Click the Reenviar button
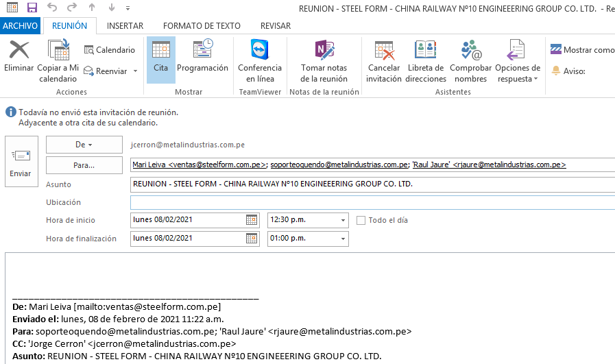Screen dimensions: 615x364 [x=106, y=71]
